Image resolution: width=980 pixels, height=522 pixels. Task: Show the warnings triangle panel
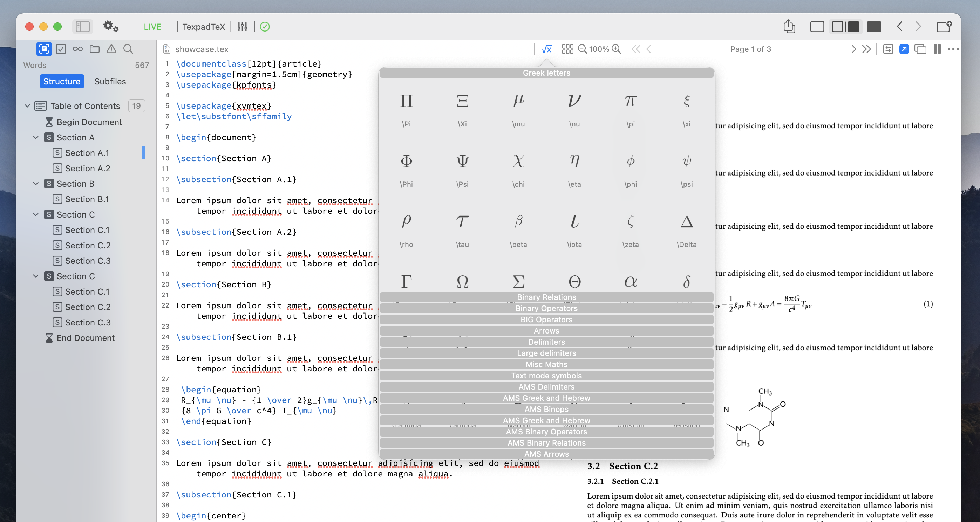[x=111, y=49]
